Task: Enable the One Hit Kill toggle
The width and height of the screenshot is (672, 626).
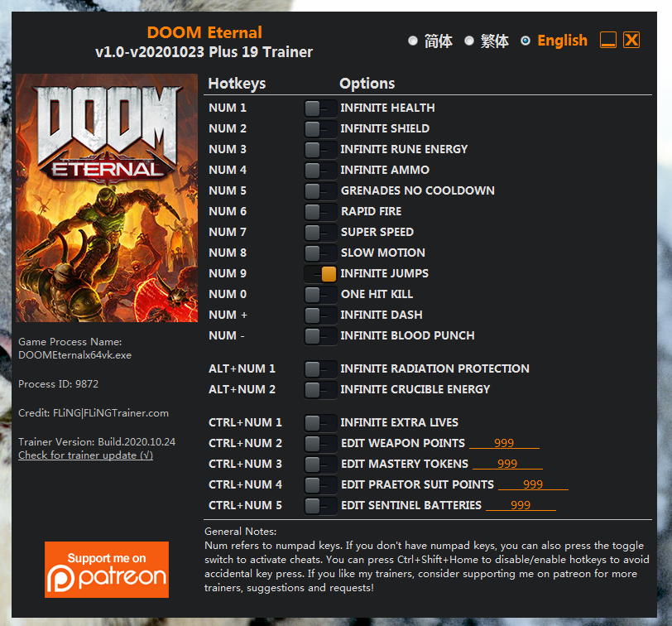Action: click(x=320, y=295)
